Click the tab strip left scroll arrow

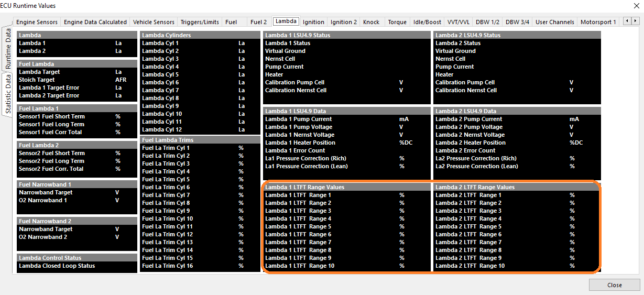(x=627, y=21)
